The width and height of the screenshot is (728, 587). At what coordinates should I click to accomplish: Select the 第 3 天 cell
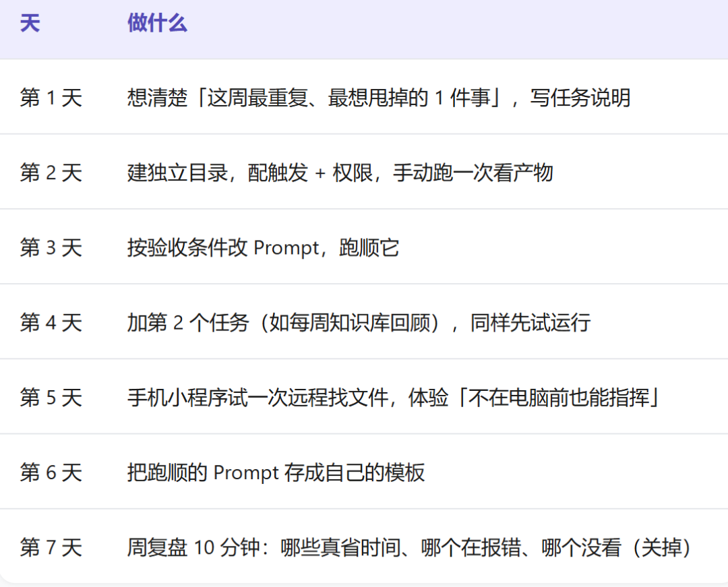(51, 247)
